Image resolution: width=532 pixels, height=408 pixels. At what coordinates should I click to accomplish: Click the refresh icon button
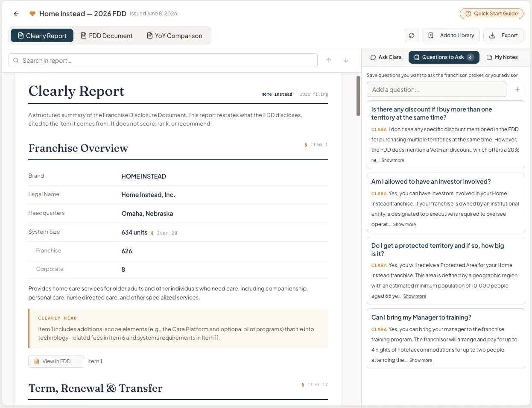[412, 35]
